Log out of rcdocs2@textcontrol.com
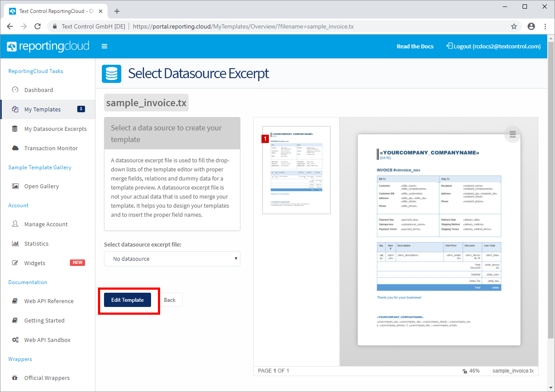 click(493, 46)
